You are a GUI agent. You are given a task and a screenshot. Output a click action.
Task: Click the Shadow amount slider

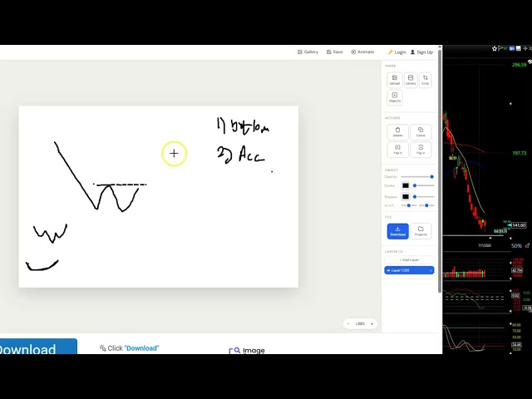pos(424,197)
